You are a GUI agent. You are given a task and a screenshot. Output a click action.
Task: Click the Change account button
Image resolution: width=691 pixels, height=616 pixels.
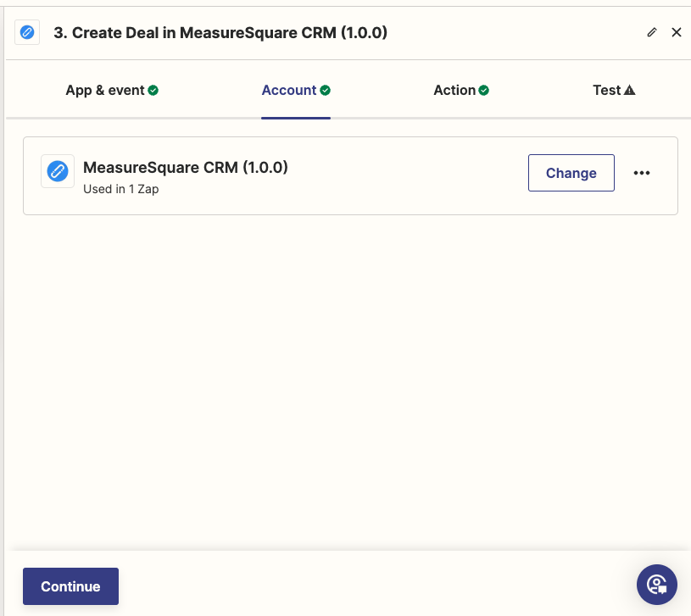point(571,173)
